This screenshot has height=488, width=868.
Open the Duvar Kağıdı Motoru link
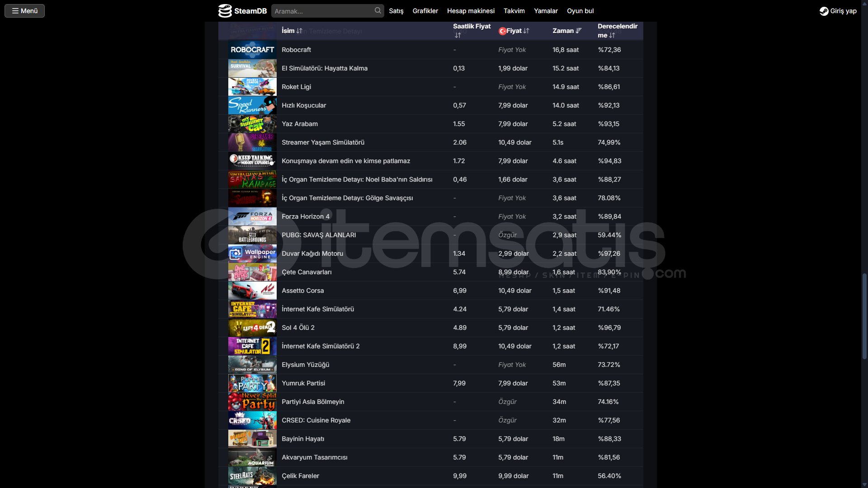[312, 253]
